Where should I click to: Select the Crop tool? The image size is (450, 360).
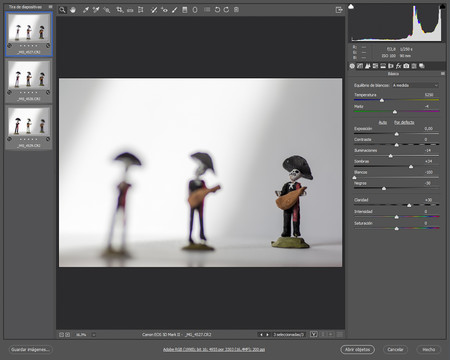pos(119,10)
